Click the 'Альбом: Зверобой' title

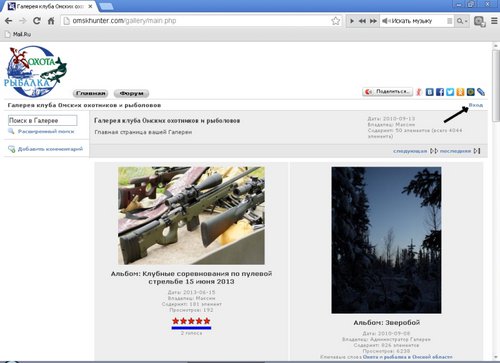[x=387, y=323]
